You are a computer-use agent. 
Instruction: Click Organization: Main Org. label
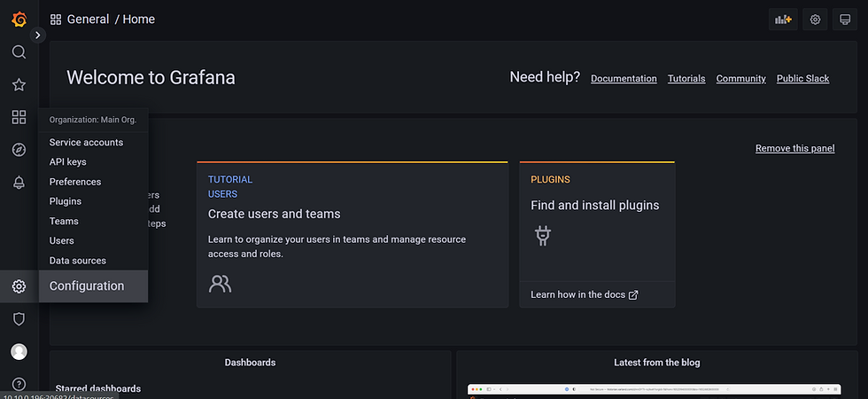[x=93, y=120]
